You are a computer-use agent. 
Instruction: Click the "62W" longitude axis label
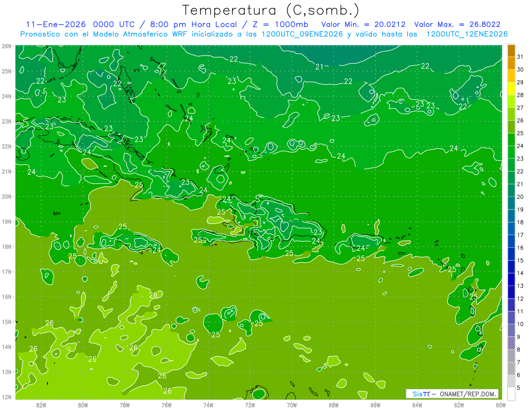pyautogui.click(x=458, y=405)
